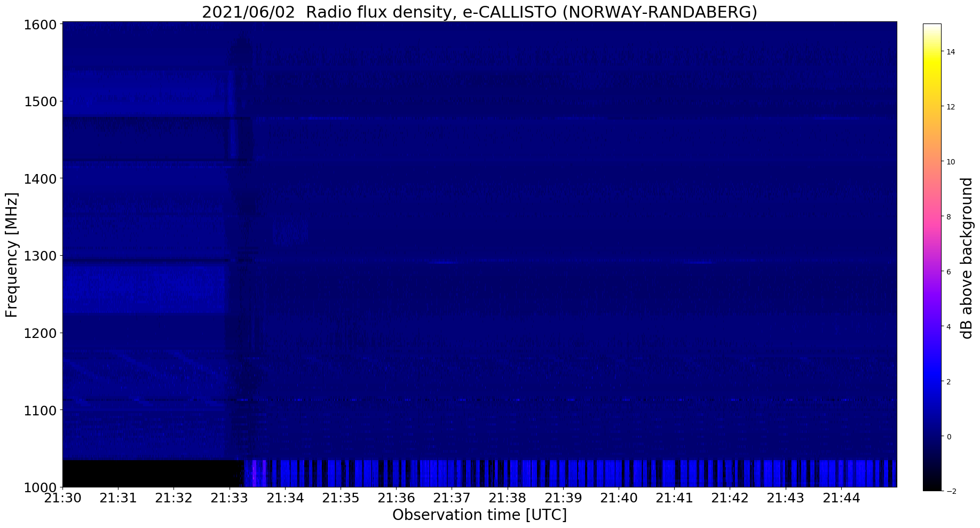Click the 1100 frequency tick label
Screen dimensions: 980x528
click(x=41, y=411)
